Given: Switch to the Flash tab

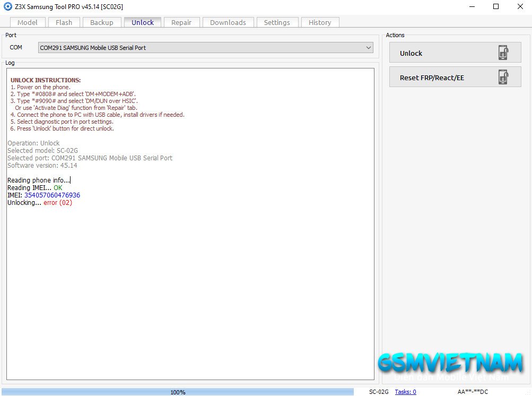Looking at the screenshot, I should [x=64, y=22].
